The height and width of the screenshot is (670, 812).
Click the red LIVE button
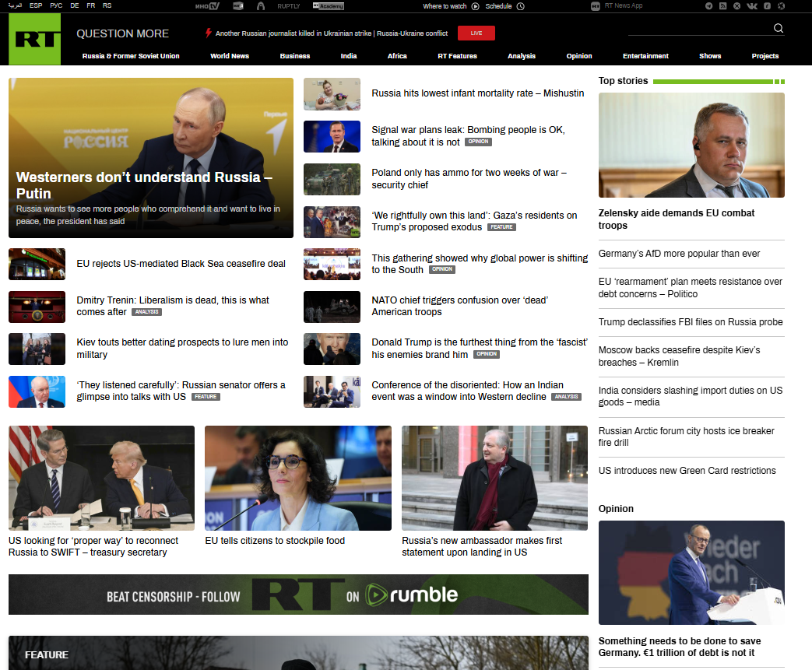[476, 33]
